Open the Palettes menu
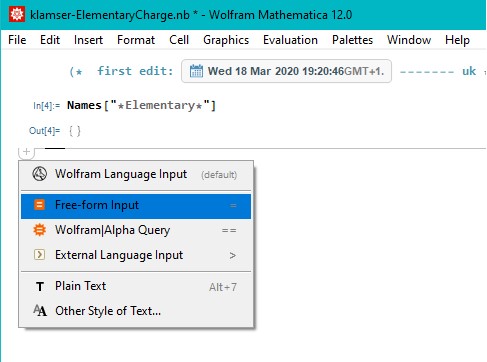 [x=352, y=40]
